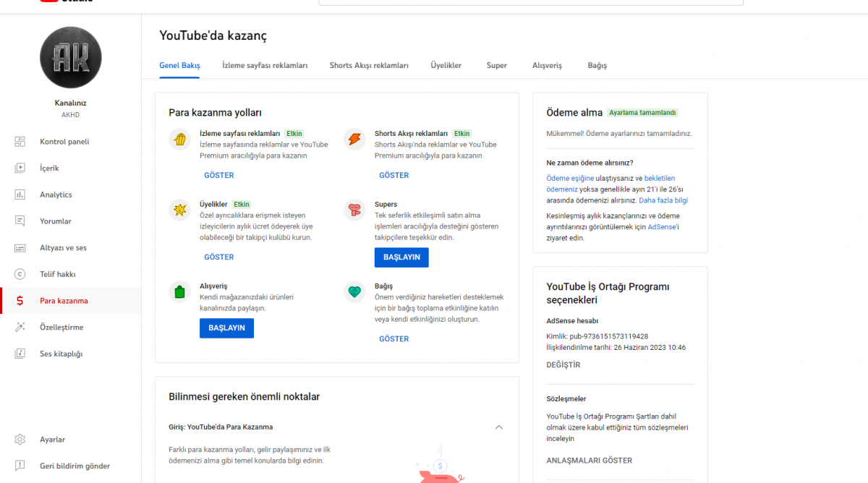Click the İlişkilendirilme tarihi: 26 Haziran 2023 text
This screenshot has width=868, height=483.
pyautogui.click(x=616, y=348)
